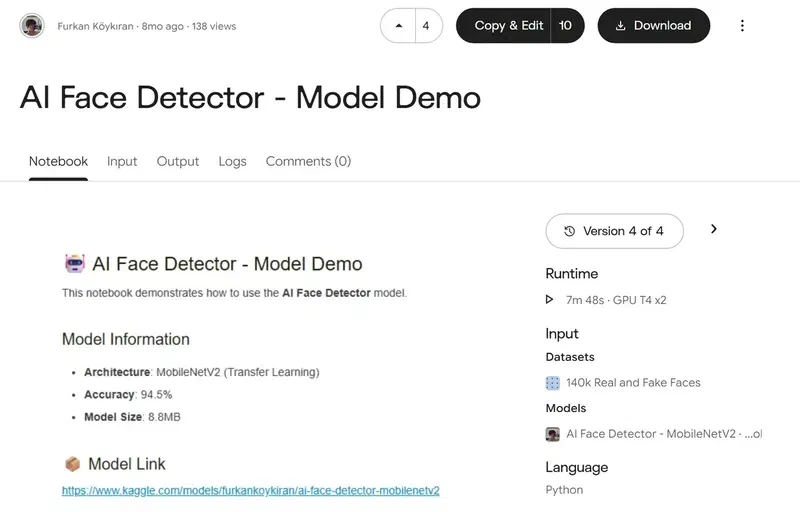This screenshot has height=512, width=800.
Task: Open the AI Face Detector - MobileNetV2 model
Action: pyautogui.click(x=664, y=433)
